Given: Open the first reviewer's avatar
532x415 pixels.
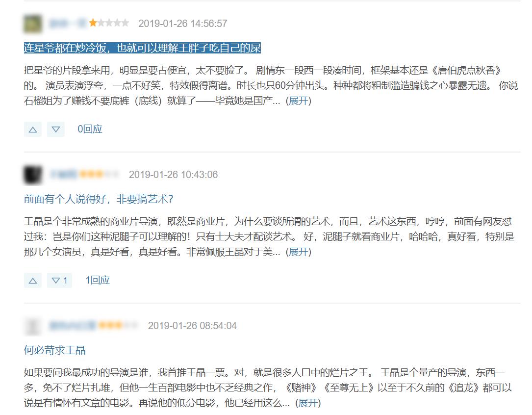Looking at the screenshot, I should (32, 24).
